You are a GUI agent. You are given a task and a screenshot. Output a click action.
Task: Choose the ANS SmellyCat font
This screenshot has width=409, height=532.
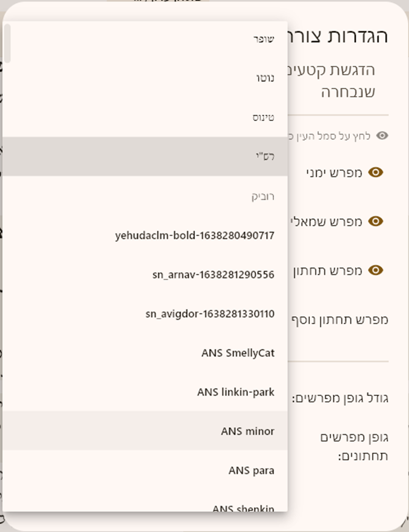[237, 353]
